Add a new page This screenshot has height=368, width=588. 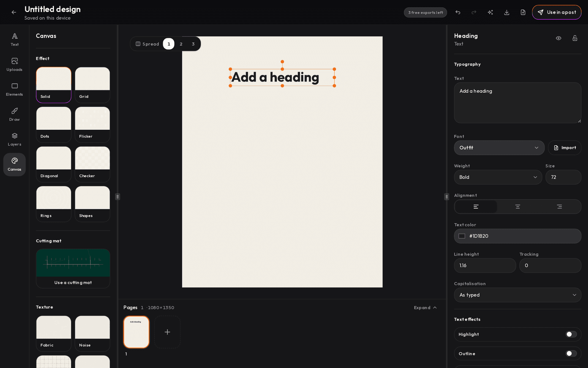pos(167,332)
